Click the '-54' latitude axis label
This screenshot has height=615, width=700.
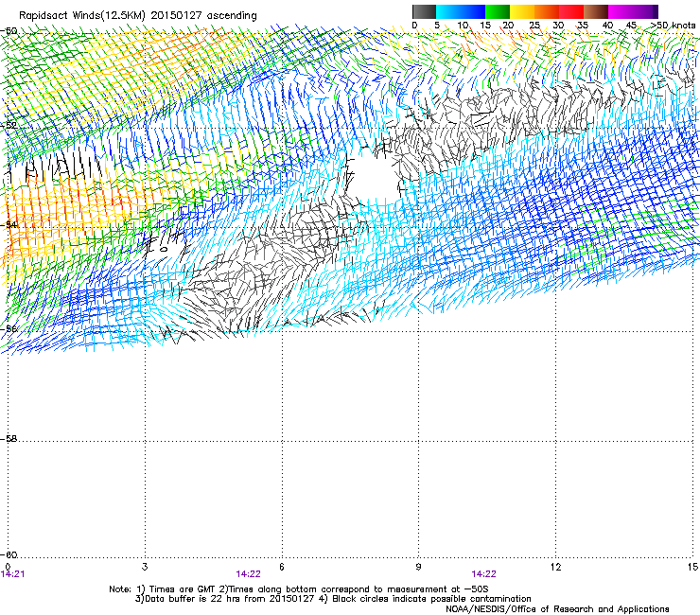[x=9, y=225]
